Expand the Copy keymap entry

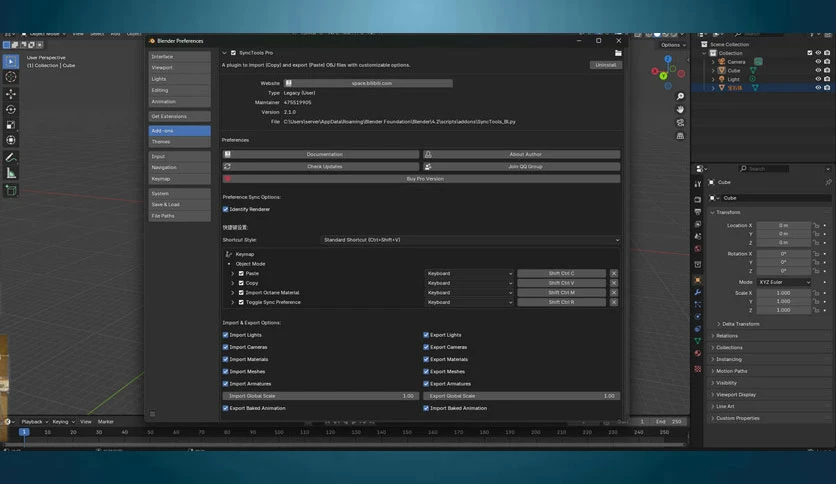pos(232,283)
